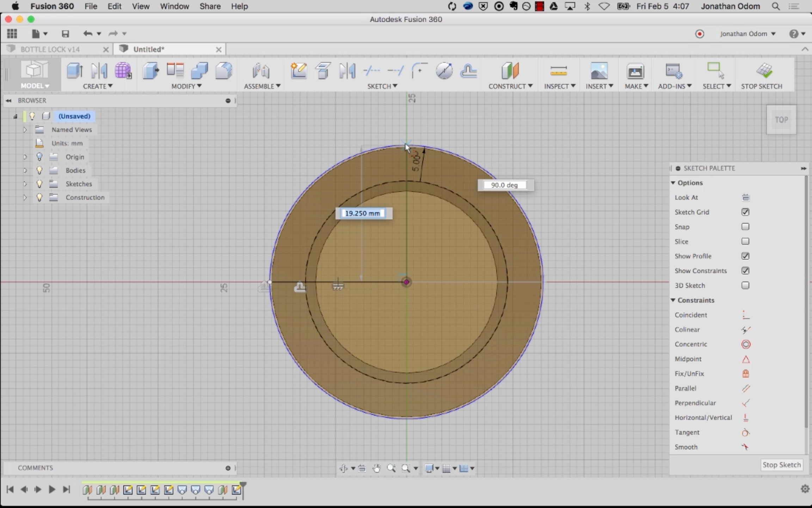Select the Sketch Dimension tool icon
This screenshot has height=508, width=812.
(x=444, y=71)
